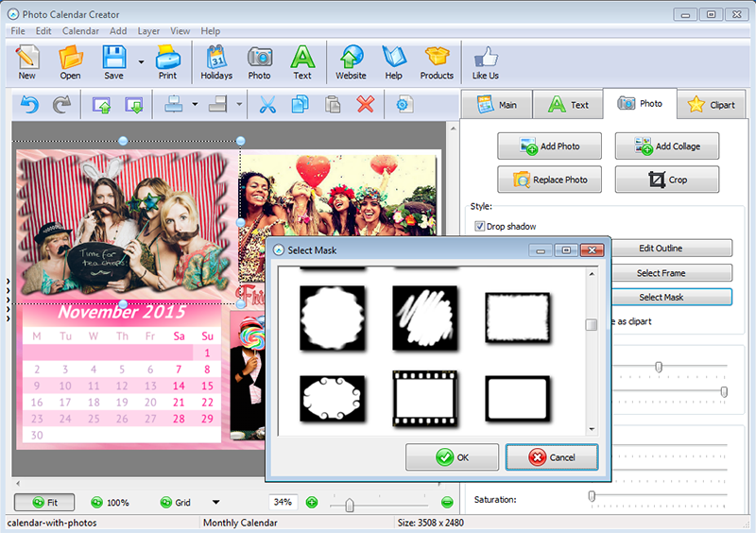Bring layer forward icon
Image resolution: width=756 pixels, height=533 pixels.
point(101,105)
